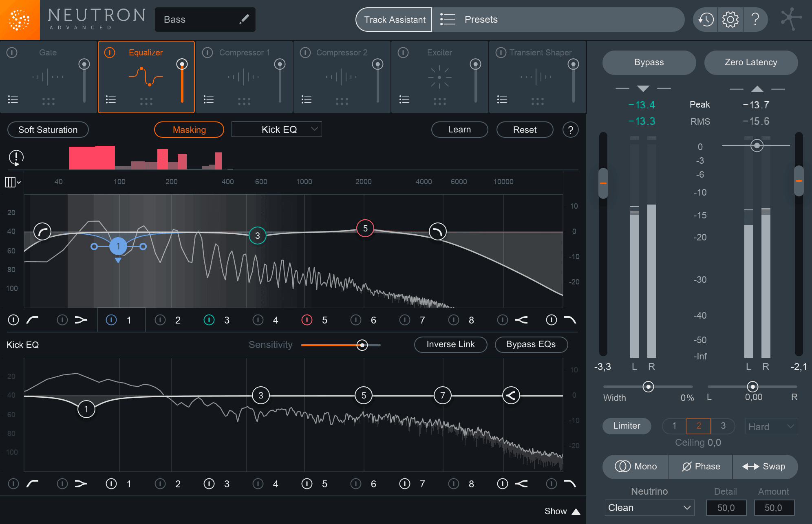Select the Transient Shaper module tab
This screenshot has height=524, width=812.
pyautogui.click(x=538, y=77)
